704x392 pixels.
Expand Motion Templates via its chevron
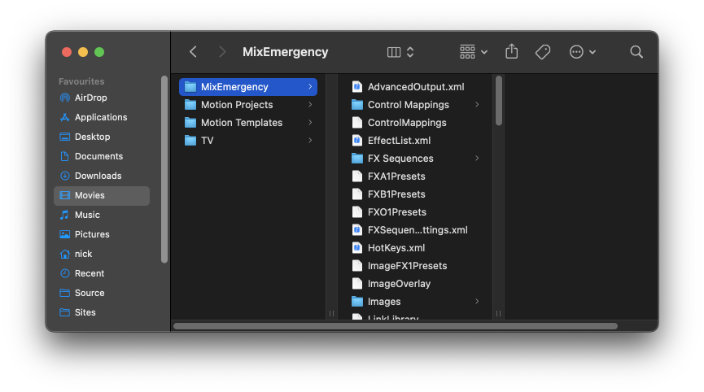tap(310, 123)
